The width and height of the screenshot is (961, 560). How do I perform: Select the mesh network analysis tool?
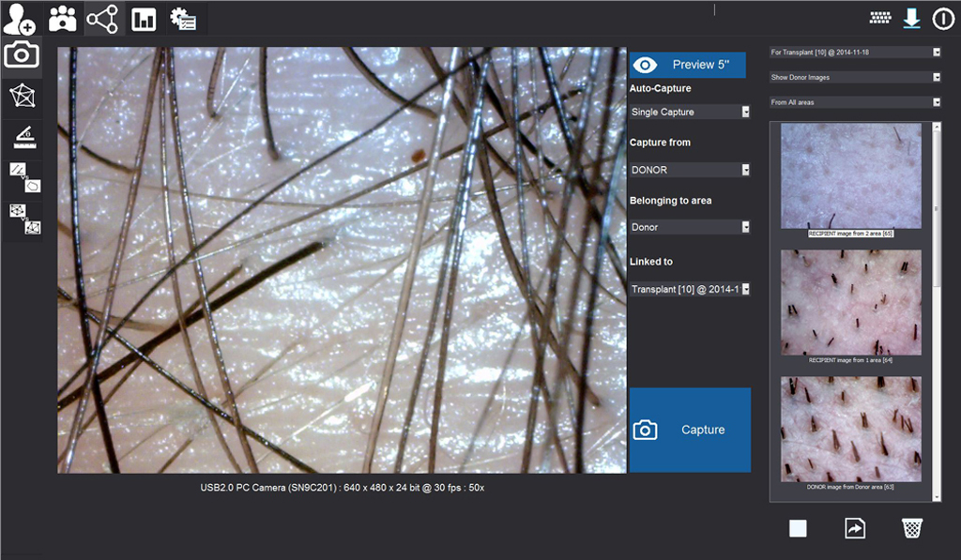tap(22, 95)
